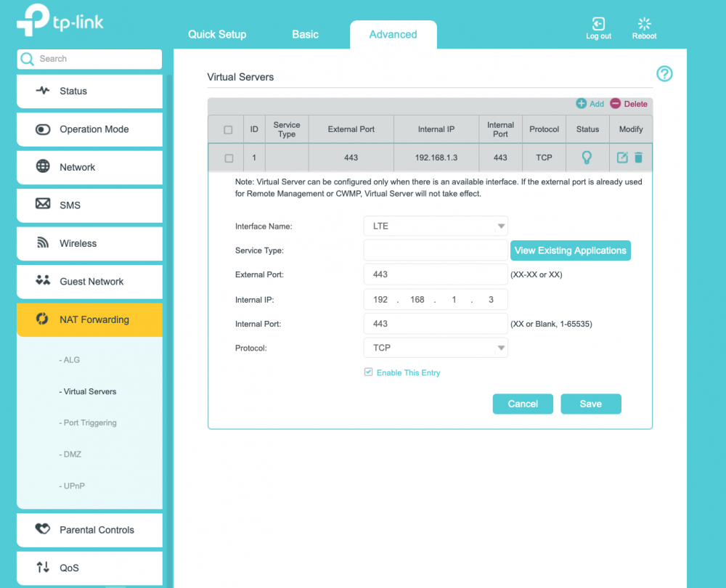Screen dimensions: 726x588
Task: Expand the Protocol TCP dropdown
Action: point(435,348)
